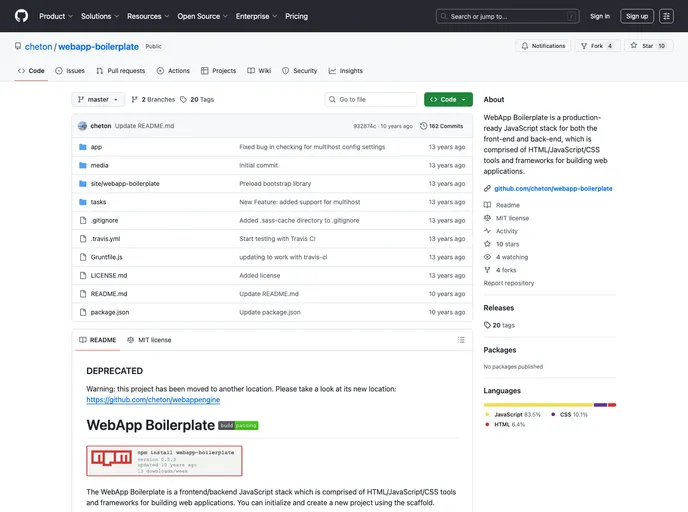The height and width of the screenshot is (512, 688).
Task: Click the Sign in link
Action: click(x=600, y=16)
